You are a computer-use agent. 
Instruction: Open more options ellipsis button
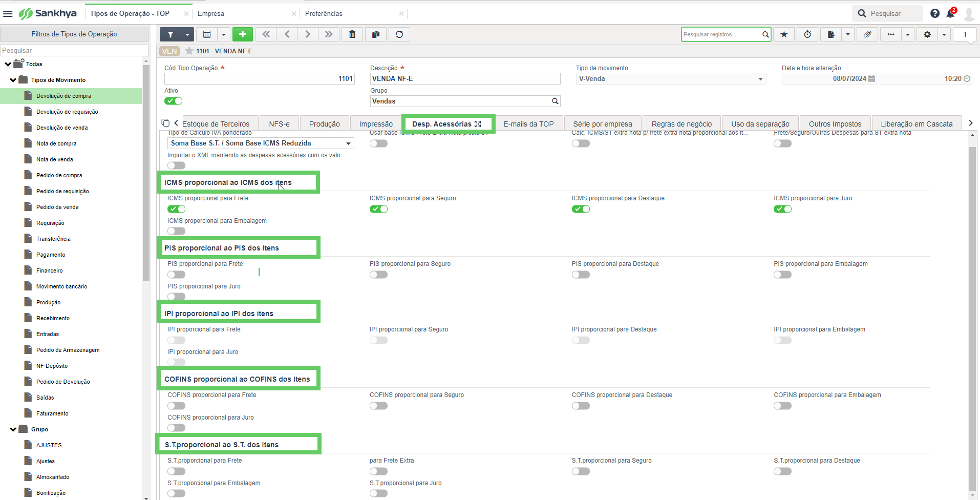(x=891, y=34)
